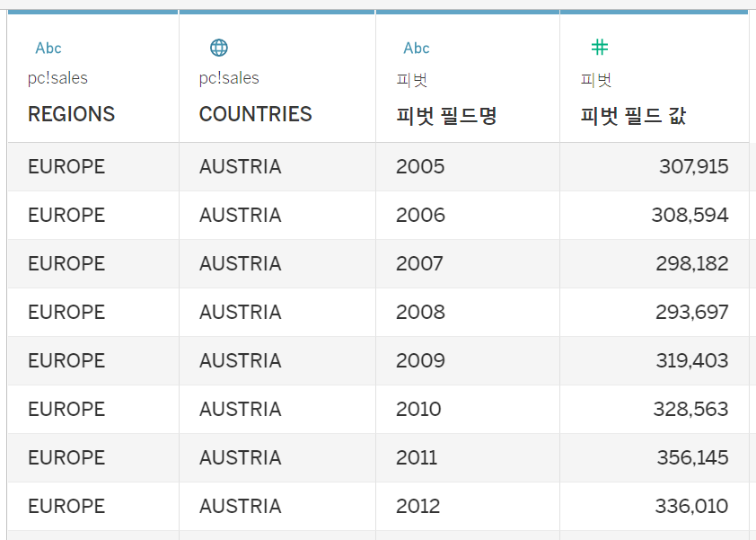The height and width of the screenshot is (540, 756).
Task: Select the 2005 year cell
Action: click(x=468, y=167)
